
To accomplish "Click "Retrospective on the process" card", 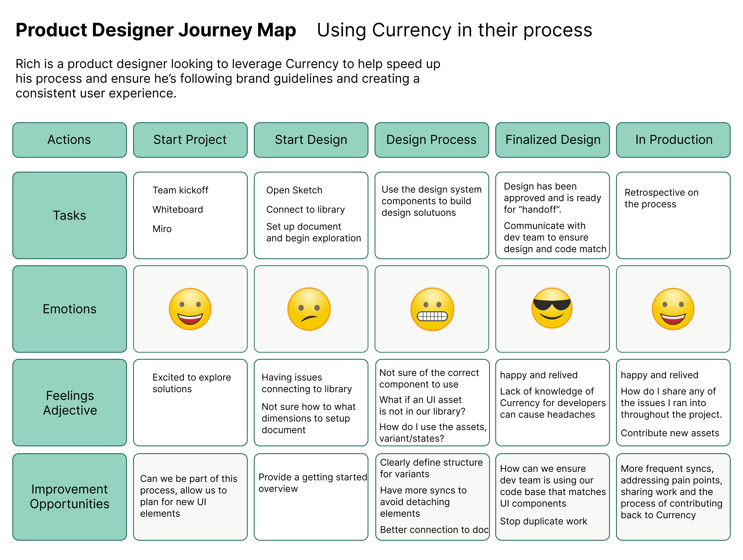I will [673, 215].
